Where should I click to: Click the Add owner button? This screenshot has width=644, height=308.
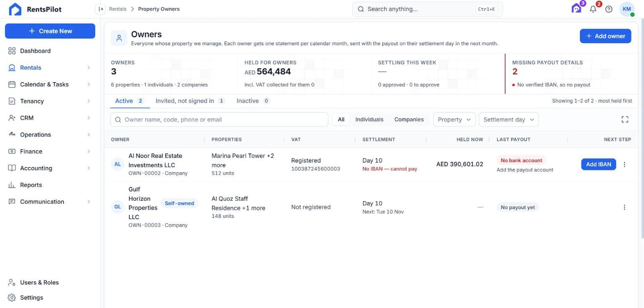click(x=605, y=36)
